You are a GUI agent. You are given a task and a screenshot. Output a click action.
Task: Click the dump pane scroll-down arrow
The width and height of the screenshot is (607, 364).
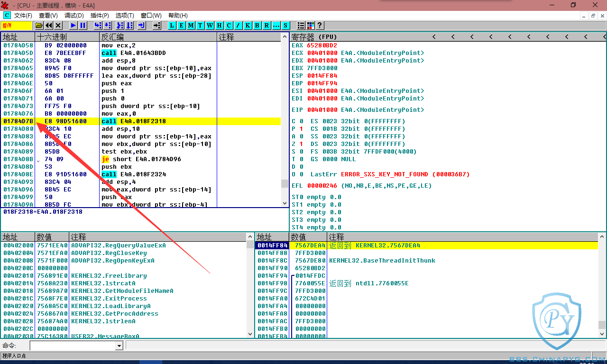(x=250, y=334)
